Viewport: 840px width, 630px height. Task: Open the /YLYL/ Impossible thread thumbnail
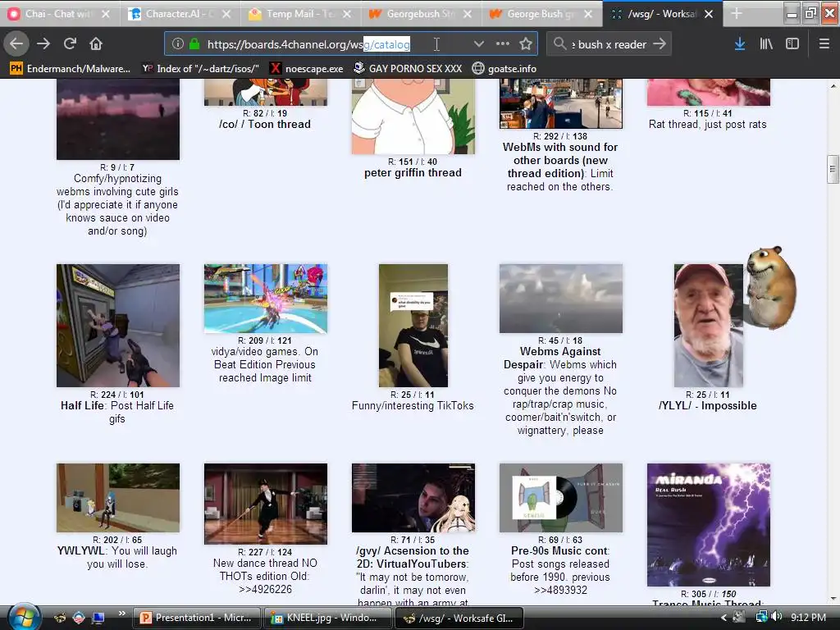(708, 325)
